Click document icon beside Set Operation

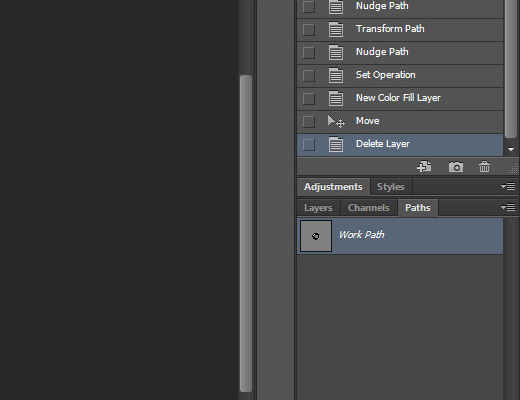coord(336,75)
